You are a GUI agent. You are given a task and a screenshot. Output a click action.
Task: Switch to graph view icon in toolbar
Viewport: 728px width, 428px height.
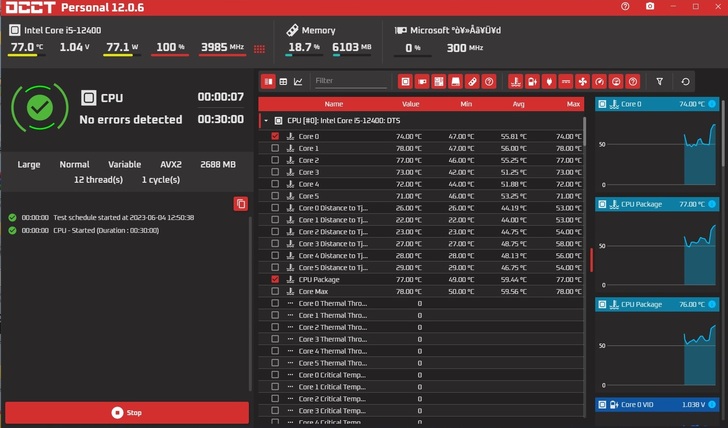[x=298, y=81]
